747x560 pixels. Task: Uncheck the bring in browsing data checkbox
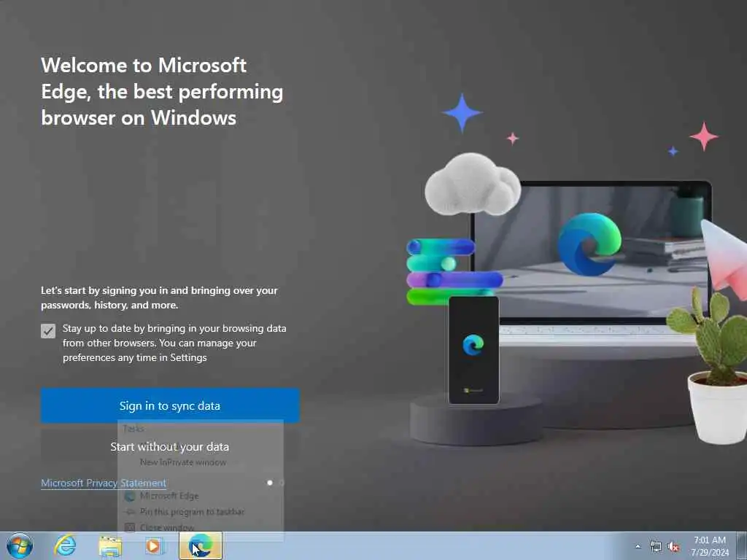48,331
